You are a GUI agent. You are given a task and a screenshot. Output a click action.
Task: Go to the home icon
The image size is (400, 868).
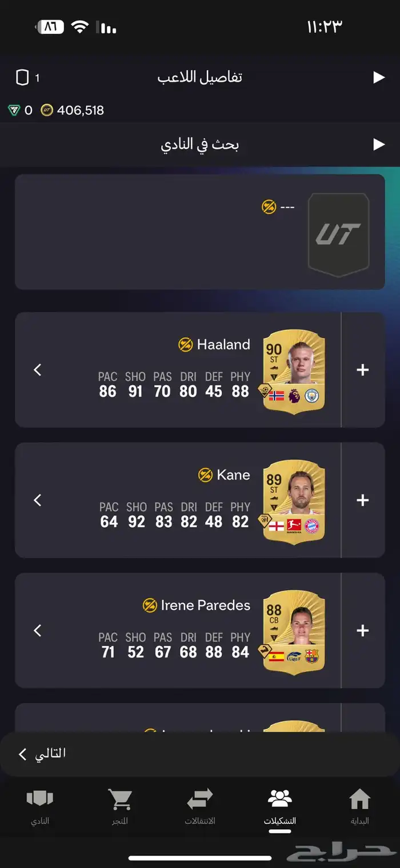tap(360, 799)
